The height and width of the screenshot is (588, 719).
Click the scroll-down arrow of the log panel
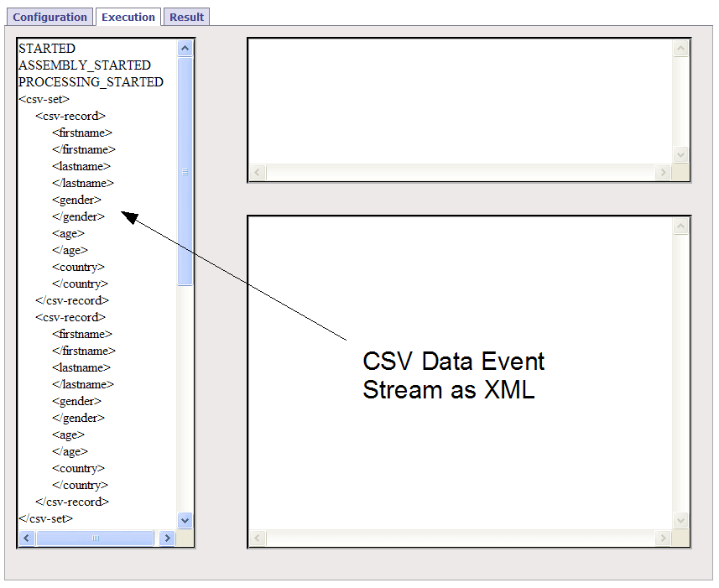point(185,519)
